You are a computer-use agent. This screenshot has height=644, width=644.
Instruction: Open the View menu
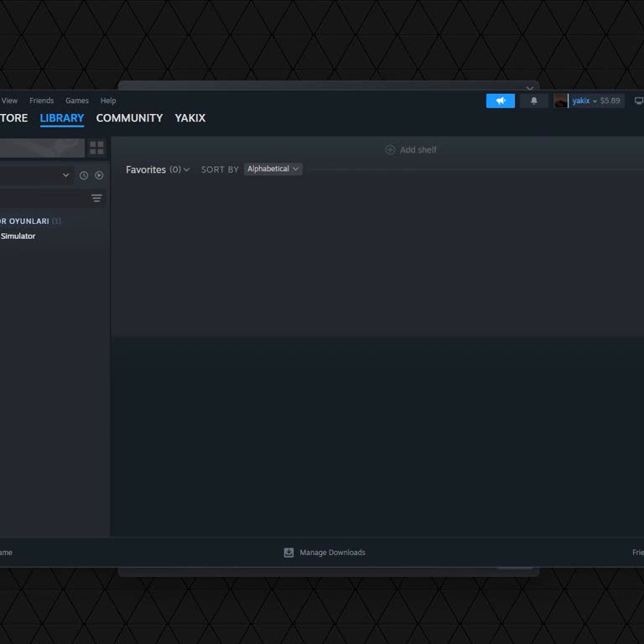[x=9, y=101]
